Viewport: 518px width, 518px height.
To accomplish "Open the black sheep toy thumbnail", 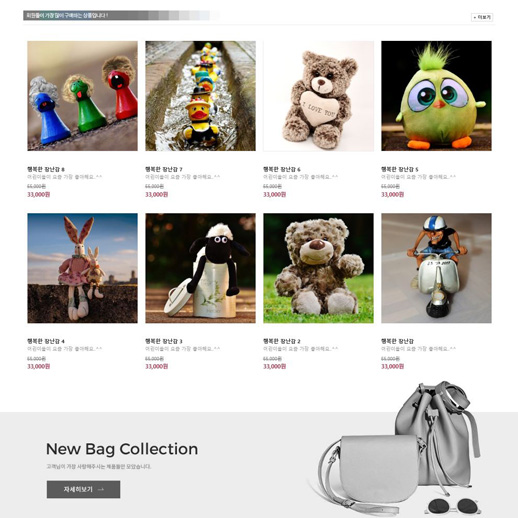I will [200, 268].
